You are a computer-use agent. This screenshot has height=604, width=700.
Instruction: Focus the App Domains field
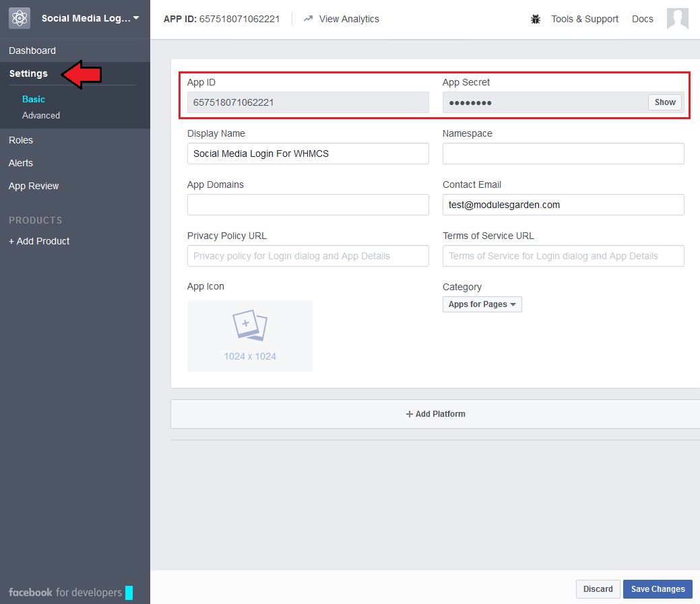click(x=308, y=205)
